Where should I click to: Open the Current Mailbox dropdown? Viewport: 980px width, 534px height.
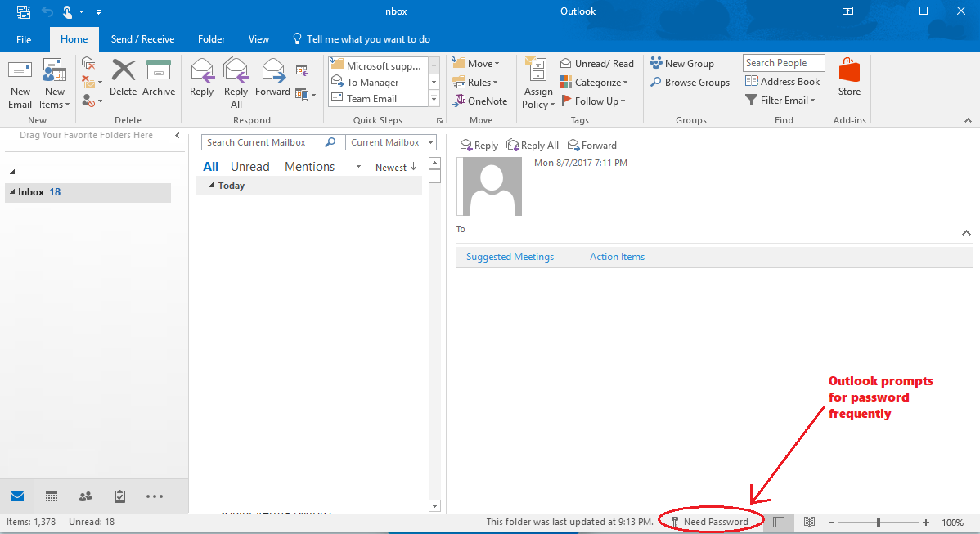coord(390,141)
